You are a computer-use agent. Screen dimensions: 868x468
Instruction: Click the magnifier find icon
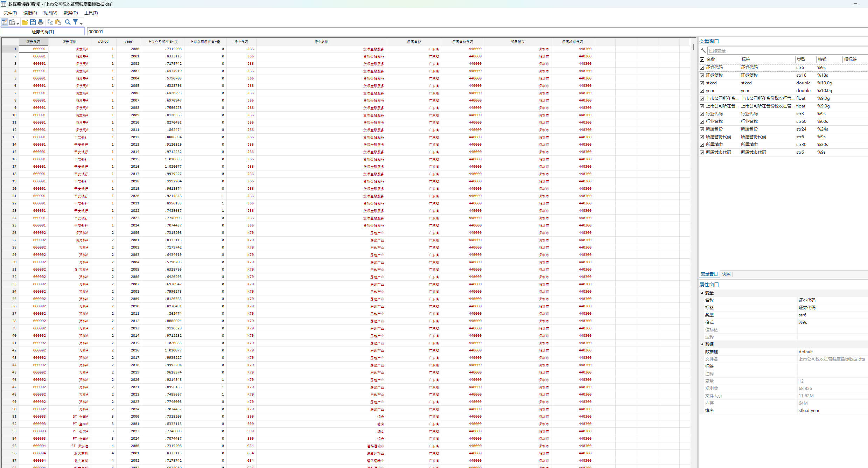coord(68,22)
